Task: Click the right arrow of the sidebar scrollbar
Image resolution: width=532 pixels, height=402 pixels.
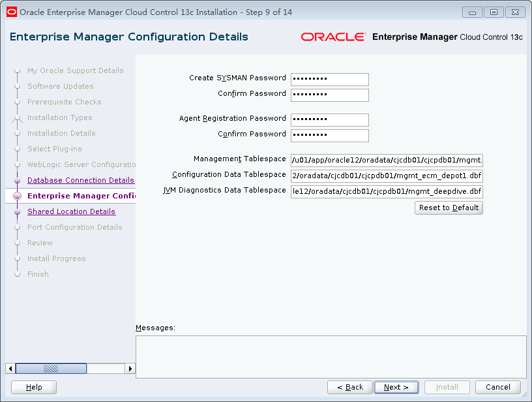Action: click(x=130, y=368)
